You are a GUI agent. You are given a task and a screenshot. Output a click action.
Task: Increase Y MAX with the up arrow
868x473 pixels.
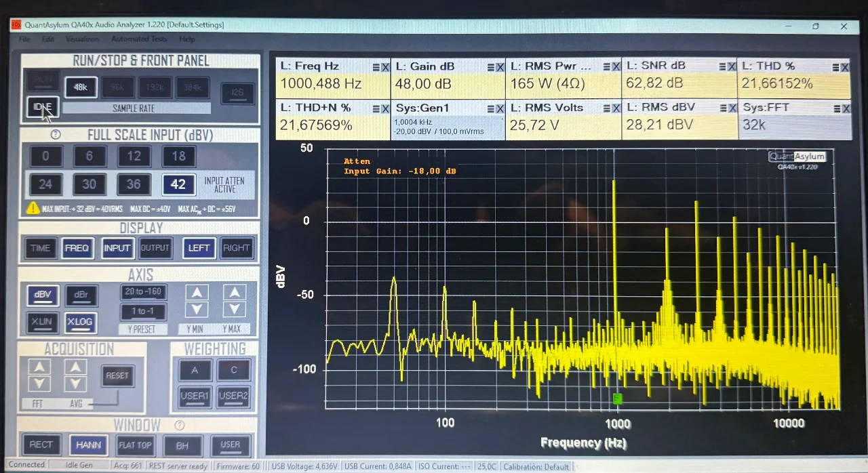tap(235, 293)
